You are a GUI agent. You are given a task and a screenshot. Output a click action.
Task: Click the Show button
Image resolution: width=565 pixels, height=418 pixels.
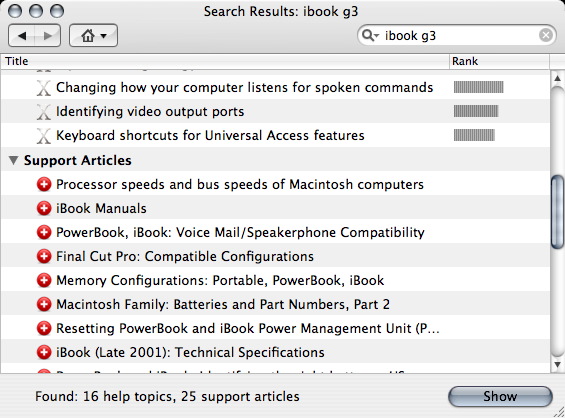(x=500, y=396)
